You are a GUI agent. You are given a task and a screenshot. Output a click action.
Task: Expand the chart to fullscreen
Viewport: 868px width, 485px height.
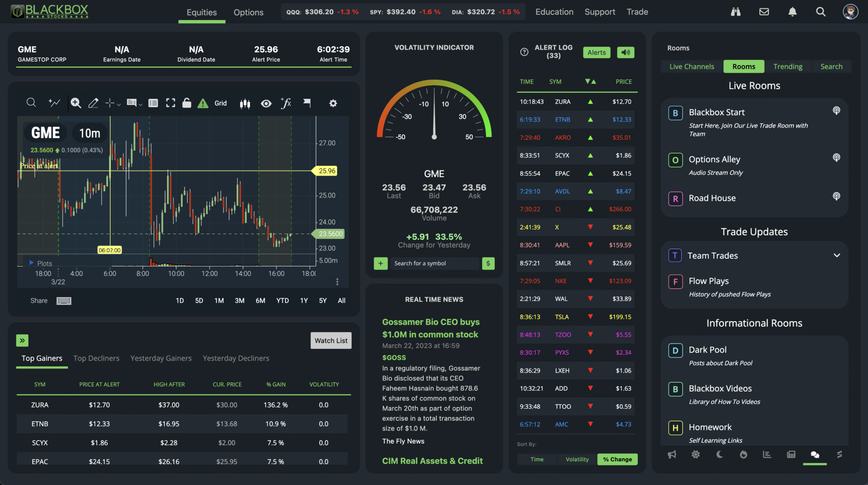[170, 103]
